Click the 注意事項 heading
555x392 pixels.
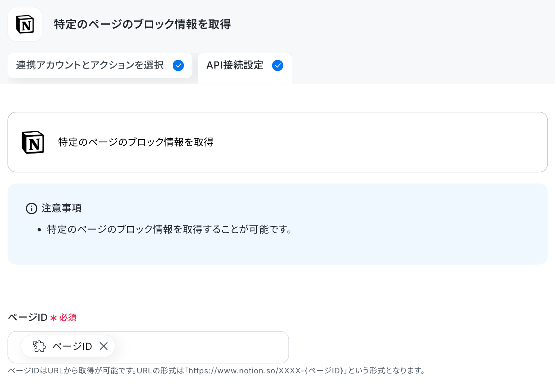(62, 208)
